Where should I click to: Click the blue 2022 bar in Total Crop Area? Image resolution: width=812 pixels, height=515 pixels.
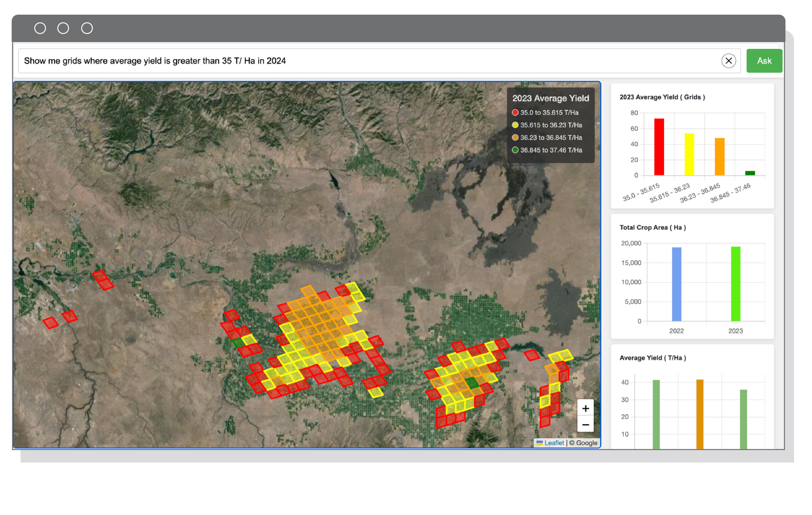pyautogui.click(x=676, y=284)
